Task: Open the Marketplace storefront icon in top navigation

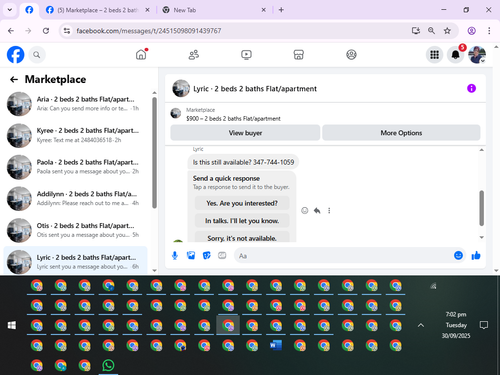Action: (x=299, y=55)
